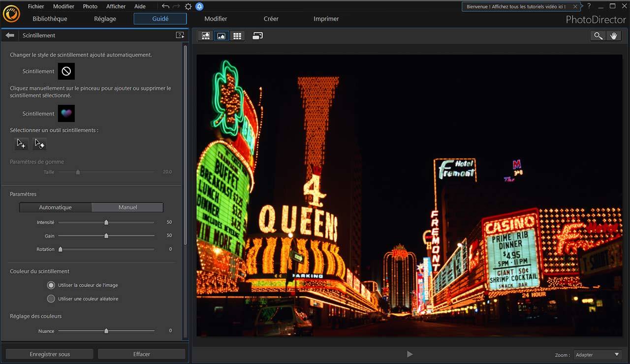Select the add sparkle brush tool
This screenshot has width=630, height=364.
[x=21, y=144]
